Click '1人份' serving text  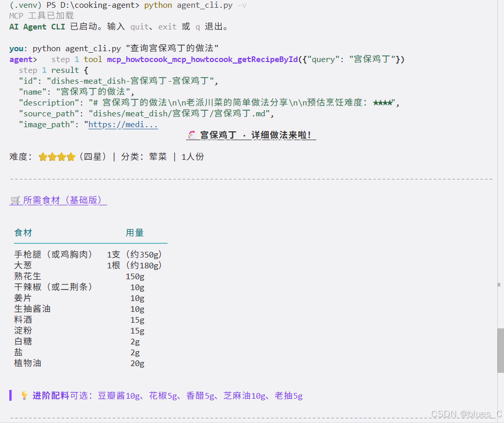192,157
